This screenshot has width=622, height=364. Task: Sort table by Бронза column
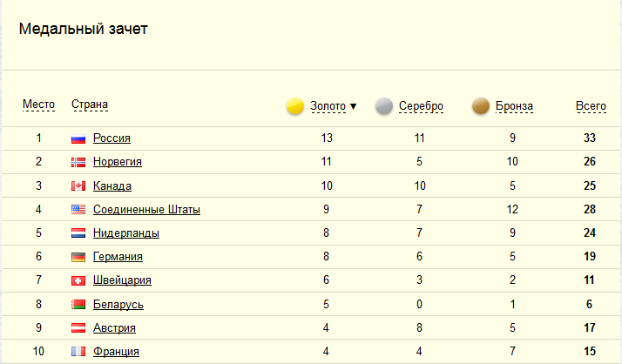coord(514,106)
